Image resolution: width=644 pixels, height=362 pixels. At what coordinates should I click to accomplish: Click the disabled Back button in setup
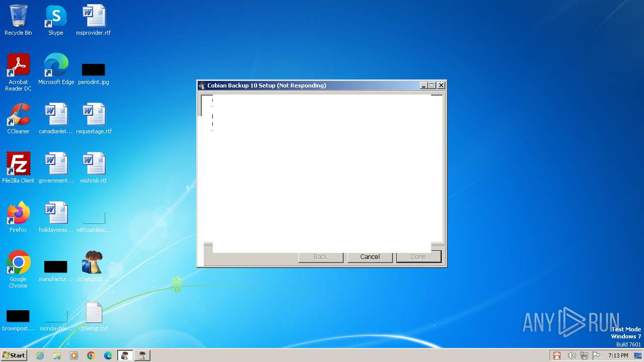[x=320, y=257]
